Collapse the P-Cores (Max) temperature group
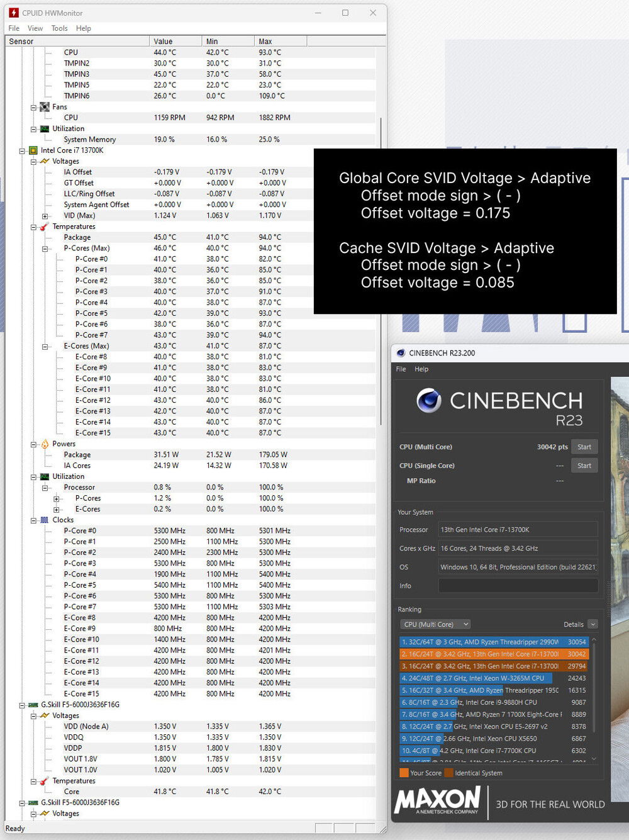Viewport: 629px width, 840px height. (45, 249)
